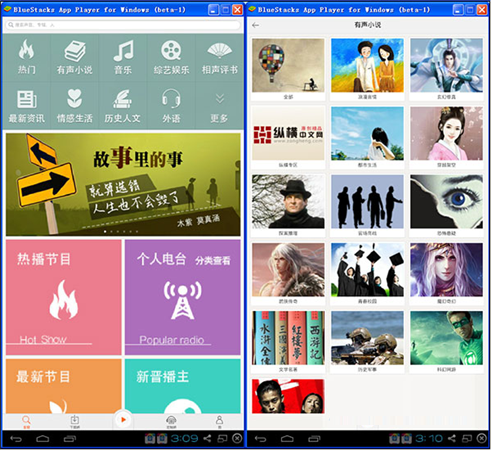491x450 pixels.
Task: Tap Android back button in left window
Action: (x=16, y=439)
